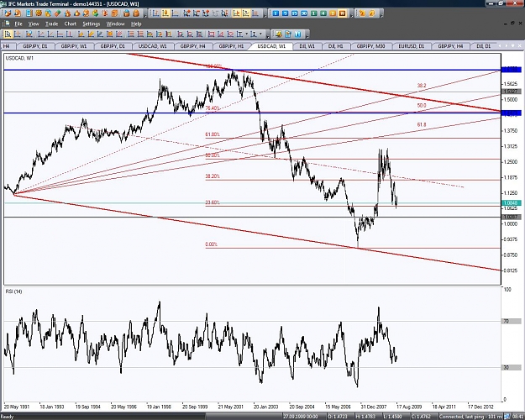The width and height of the screenshot is (525, 420).
Task: Toggle the candlestick chart type button
Action: tap(165, 13)
